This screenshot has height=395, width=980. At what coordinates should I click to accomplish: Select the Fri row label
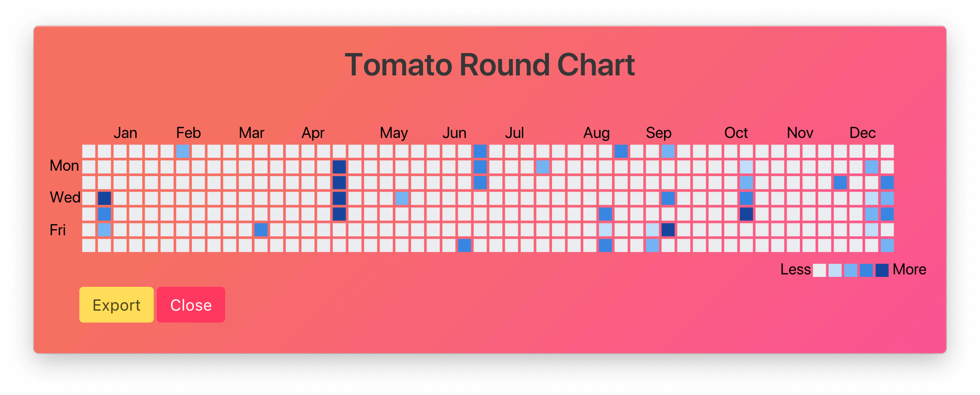coord(58,229)
